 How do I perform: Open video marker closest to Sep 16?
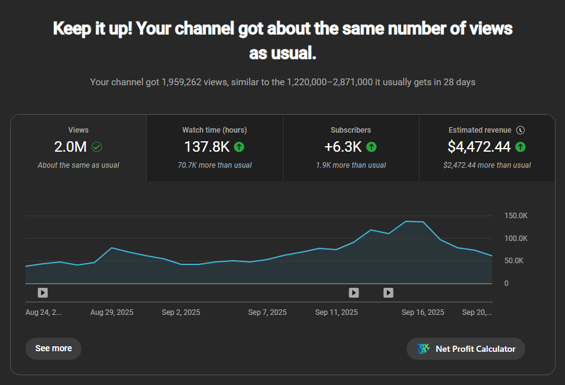(388, 293)
